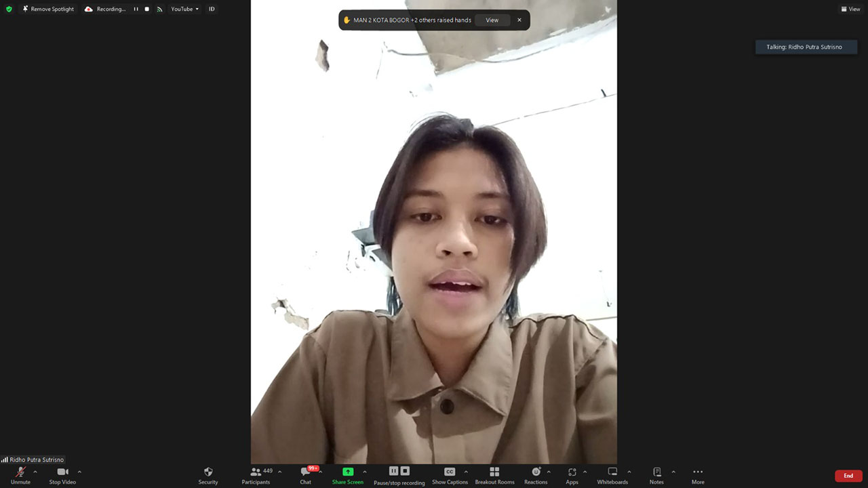The image size is (868, 488).
Task: Click View on raised hands notification
Action: (492, 20)
